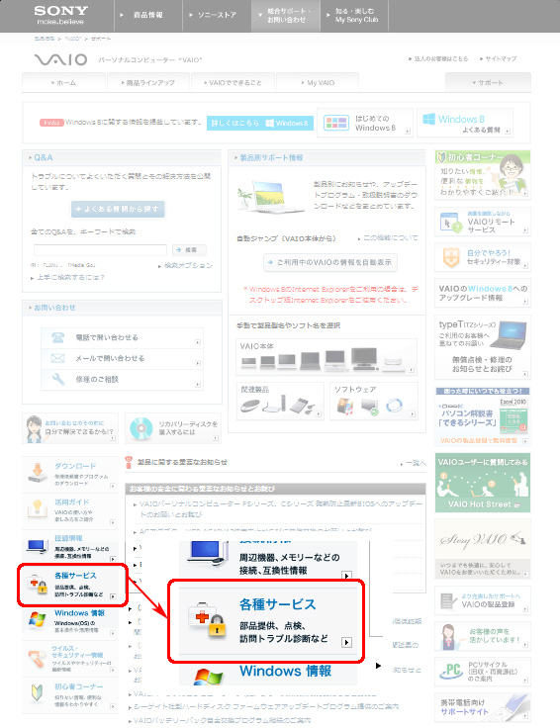Open the 商品情報 top menu
The image size is (560, 728).
pos(148,15)
